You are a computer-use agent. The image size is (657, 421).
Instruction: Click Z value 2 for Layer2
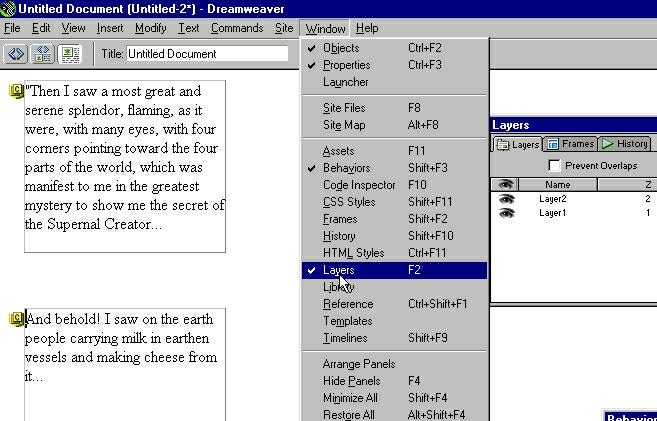(648, 199)
